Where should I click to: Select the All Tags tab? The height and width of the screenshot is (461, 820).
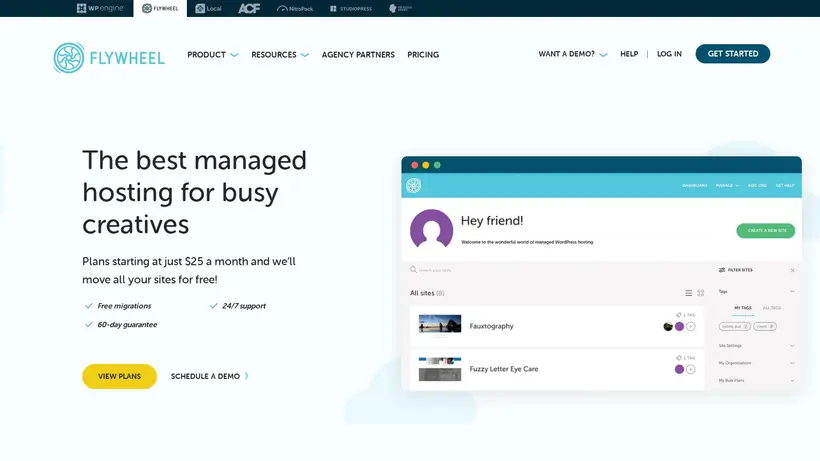(x=772, y=308)
